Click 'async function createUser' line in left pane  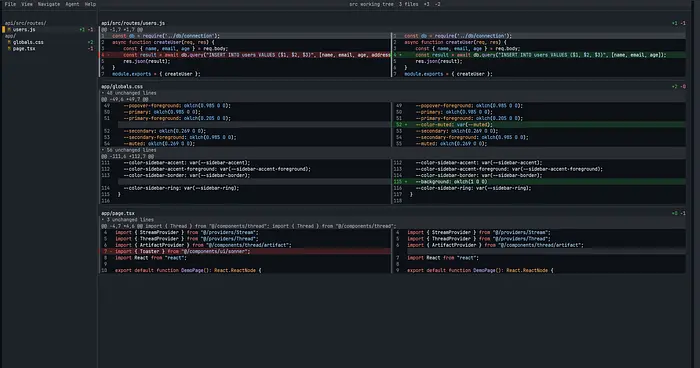tap(163, 42)
